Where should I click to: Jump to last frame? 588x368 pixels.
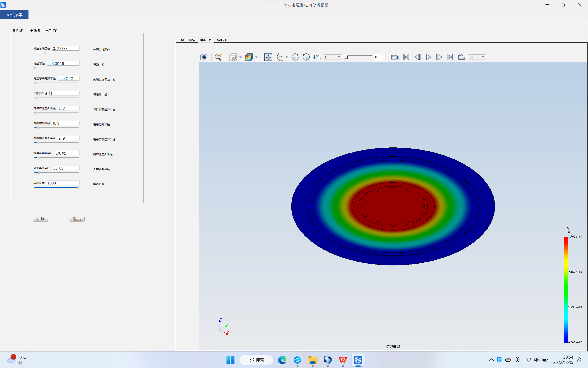tap(450, 57)
